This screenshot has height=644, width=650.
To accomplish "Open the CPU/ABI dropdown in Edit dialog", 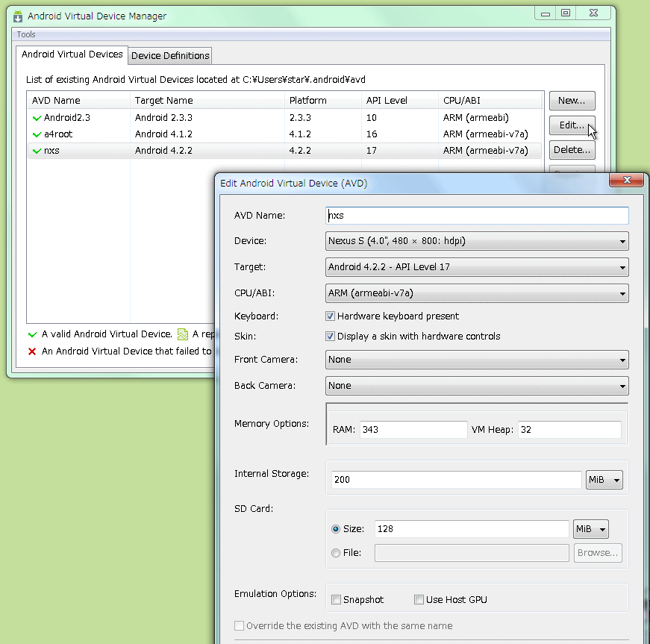I will (477, 293).
